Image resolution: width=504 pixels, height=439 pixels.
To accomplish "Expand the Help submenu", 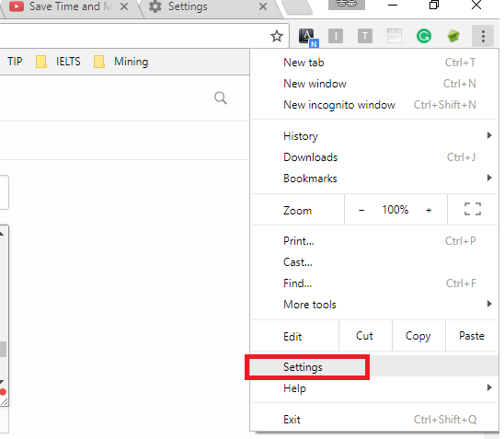I will (x=374, y=388).
